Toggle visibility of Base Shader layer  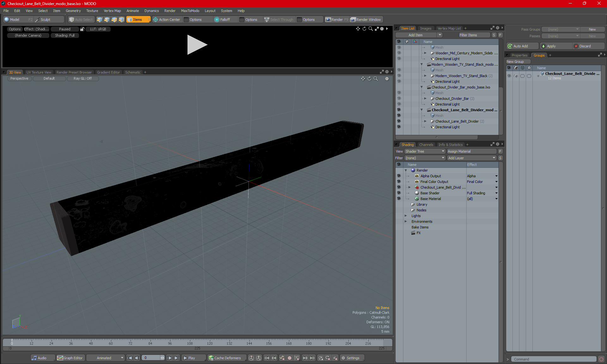(399, 193)
